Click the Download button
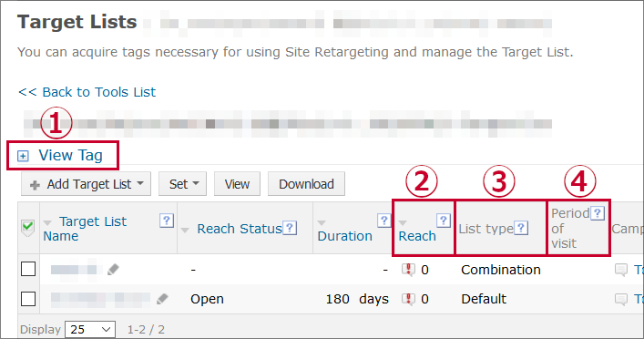Viewport: 644px width, 339px height. point(306,184)
